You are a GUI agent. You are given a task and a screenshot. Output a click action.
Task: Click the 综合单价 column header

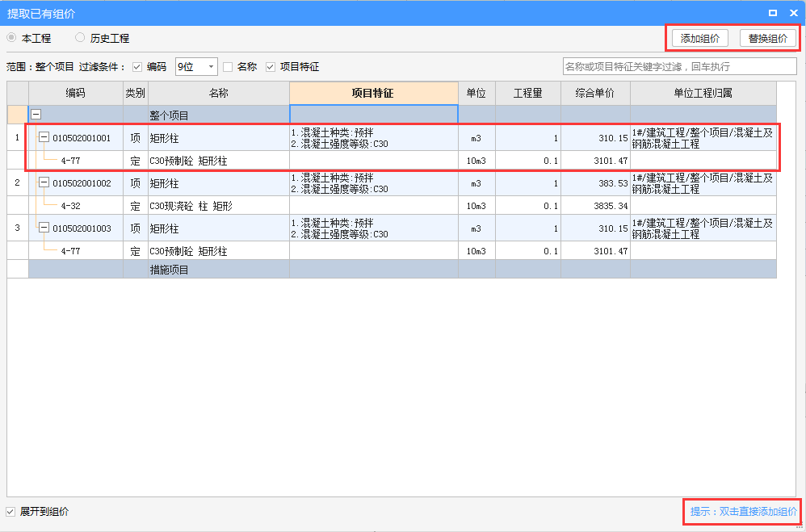595,93
